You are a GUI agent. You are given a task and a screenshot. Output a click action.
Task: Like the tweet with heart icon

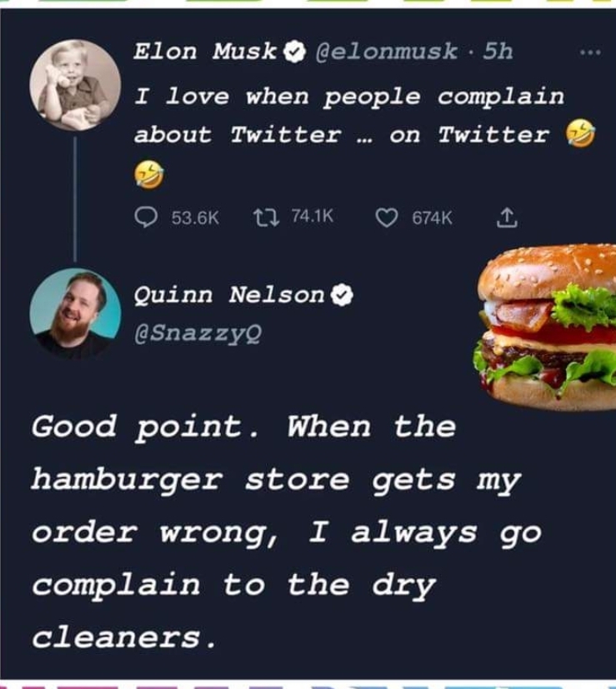tap(387, 218)
